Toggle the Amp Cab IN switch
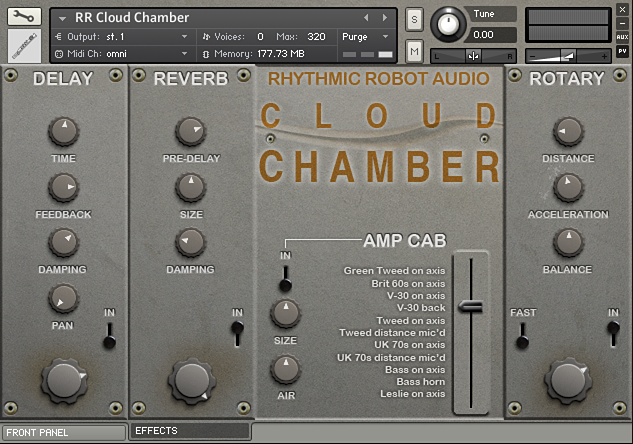 click(285, 279)
